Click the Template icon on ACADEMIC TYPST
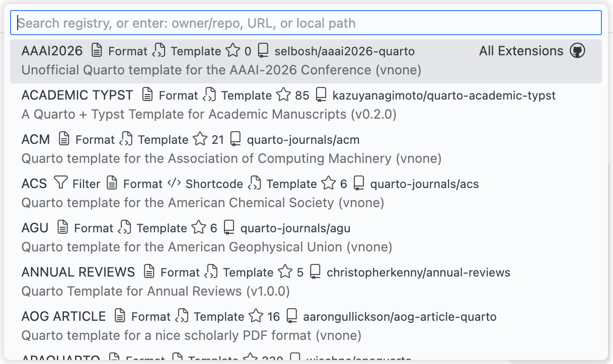 pyautogui.click(x=208, y=95)
